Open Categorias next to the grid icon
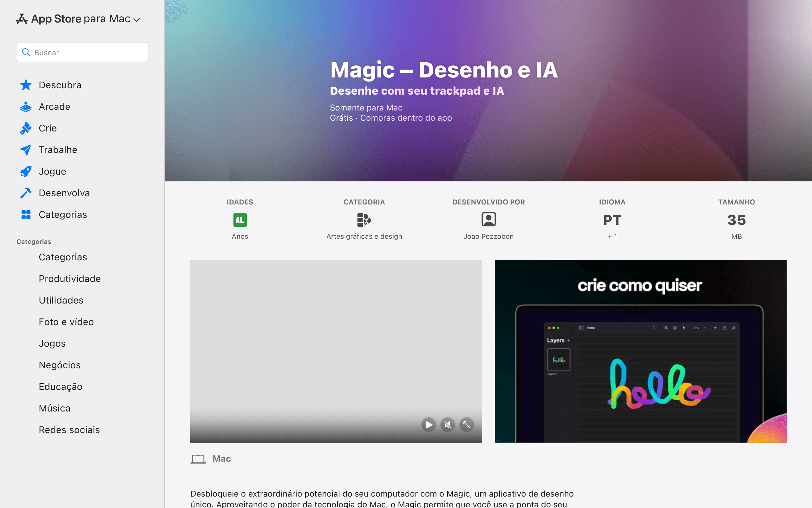Image resolution: width=812 pixels, height=508 pixels. 63,214
